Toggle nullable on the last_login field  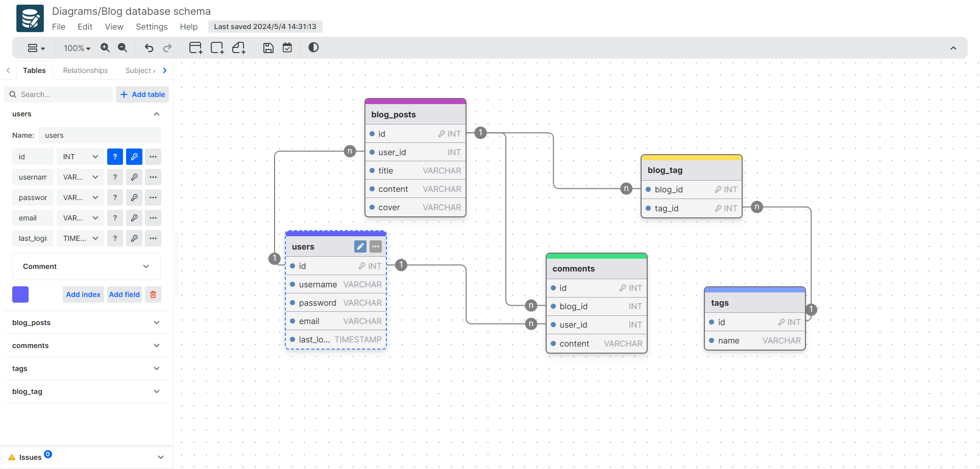[x=115, y=238]
